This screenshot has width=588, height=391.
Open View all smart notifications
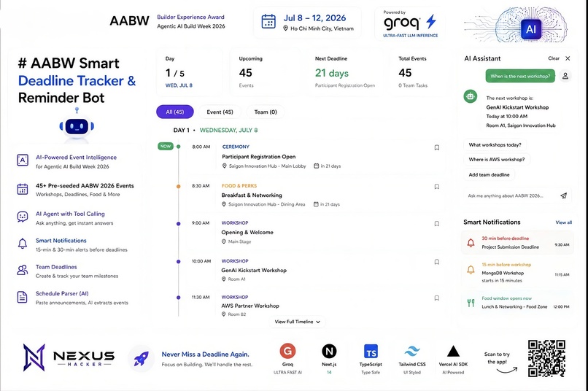[564, 222]
